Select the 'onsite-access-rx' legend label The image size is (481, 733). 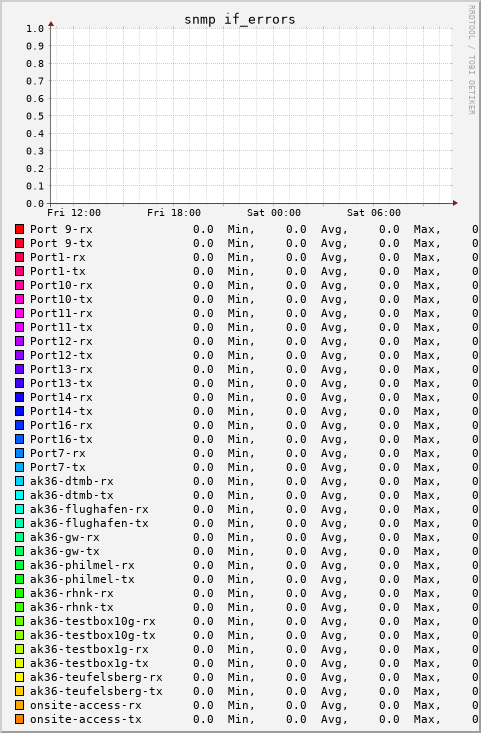pos(86,705)
